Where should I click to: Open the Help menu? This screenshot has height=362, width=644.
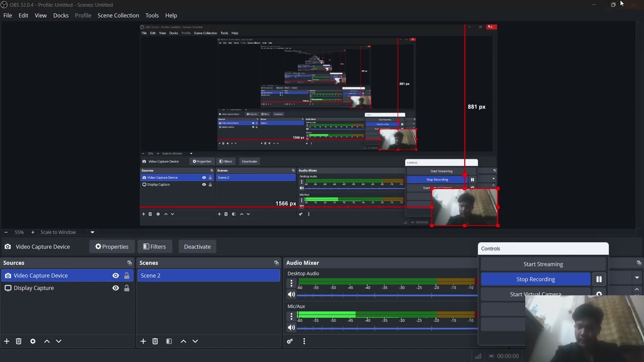pos(171,16)
